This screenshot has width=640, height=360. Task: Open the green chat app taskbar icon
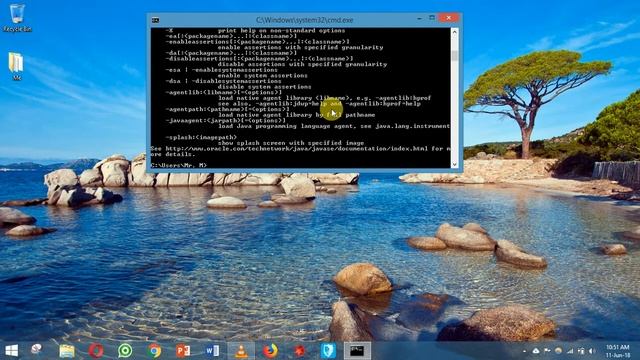pos(125,351)
